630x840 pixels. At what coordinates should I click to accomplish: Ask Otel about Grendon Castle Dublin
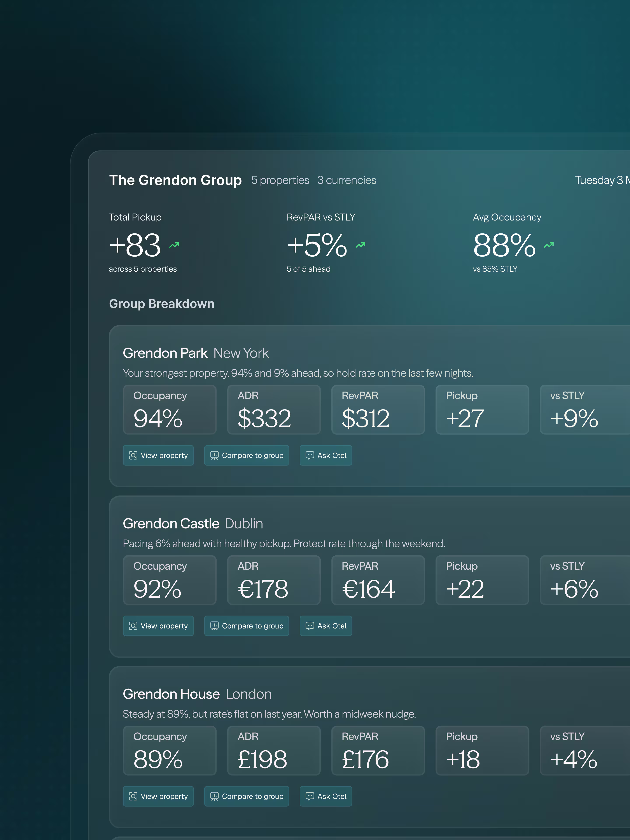pyautogui.click(x=326, y=626)
